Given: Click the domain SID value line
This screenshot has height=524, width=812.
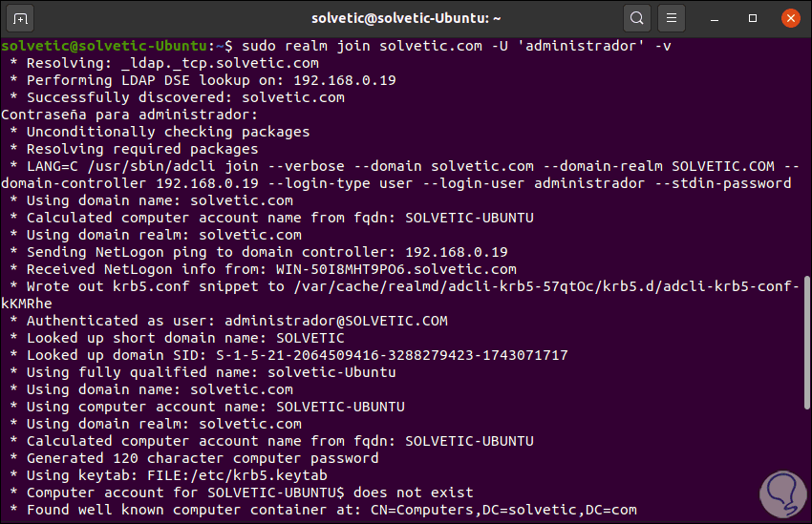Looking at the screenshot, I should click(x=297, y=355).
